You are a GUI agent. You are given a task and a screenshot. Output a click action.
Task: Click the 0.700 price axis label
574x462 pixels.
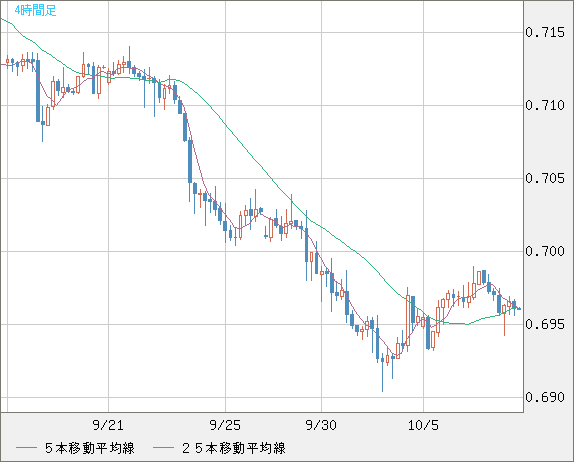pos(545,251)
